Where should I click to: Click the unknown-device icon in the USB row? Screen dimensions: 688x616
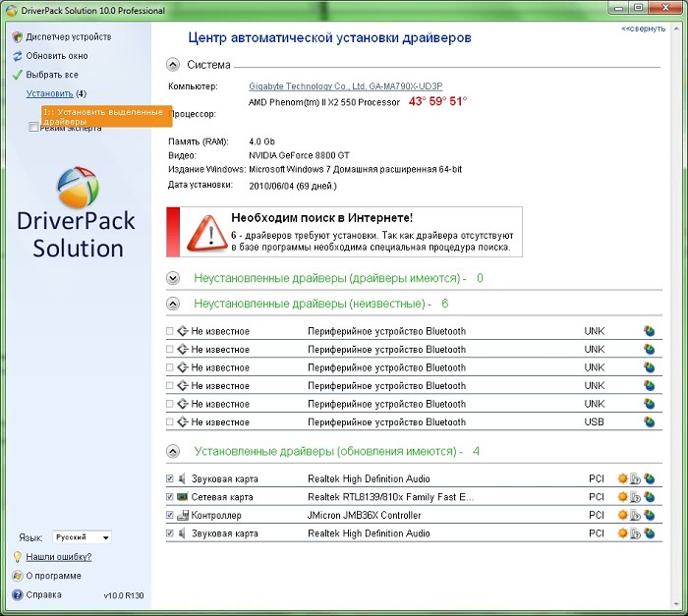pos(183,422)
